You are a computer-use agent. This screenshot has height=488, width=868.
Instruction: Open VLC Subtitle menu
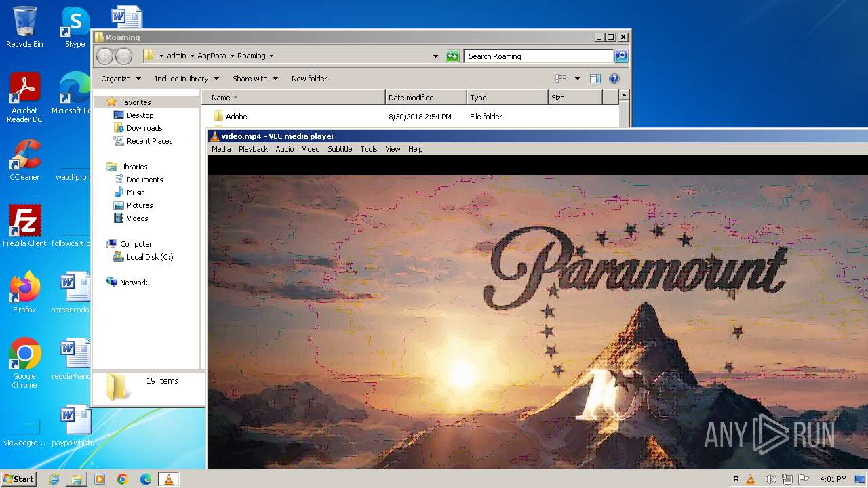point(340,149)
